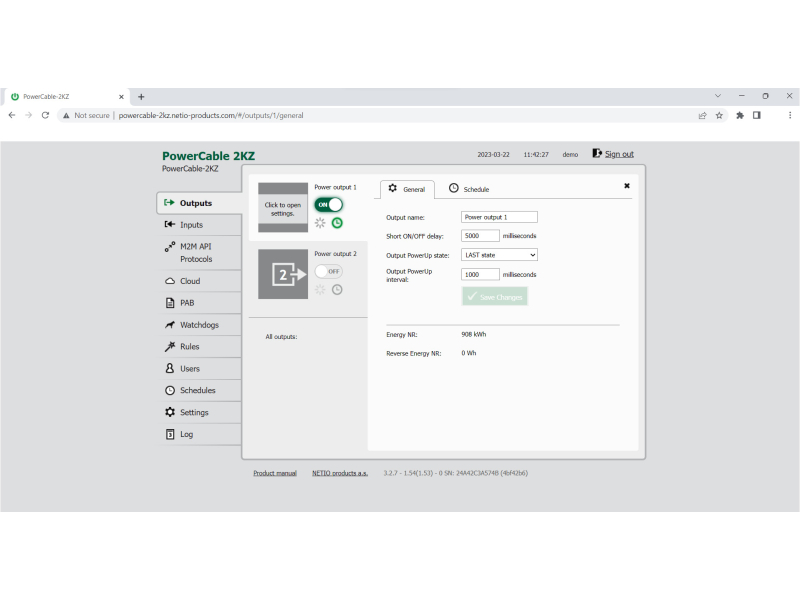Click the Rules wand icon
This screenshot has width=800, height=600.
[x=170, y=346]
